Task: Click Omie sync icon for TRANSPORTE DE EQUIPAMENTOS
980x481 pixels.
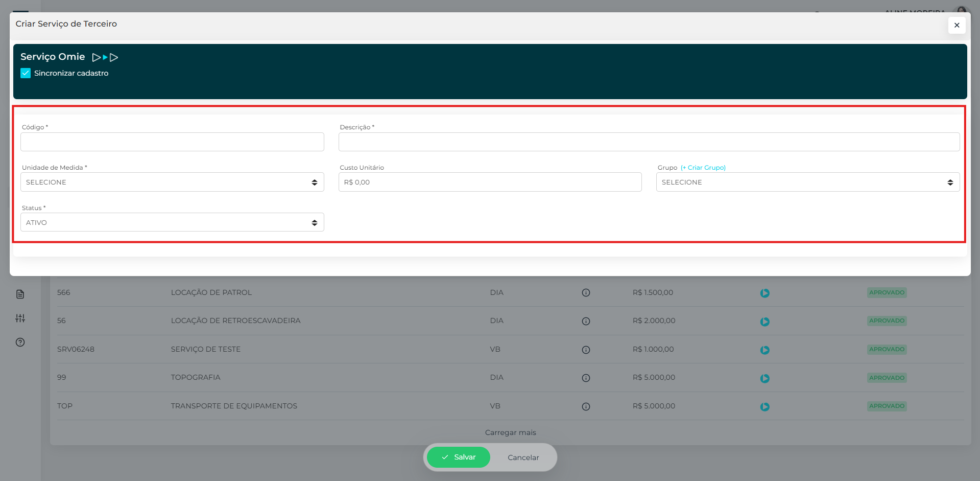Action: pos(764,406)
